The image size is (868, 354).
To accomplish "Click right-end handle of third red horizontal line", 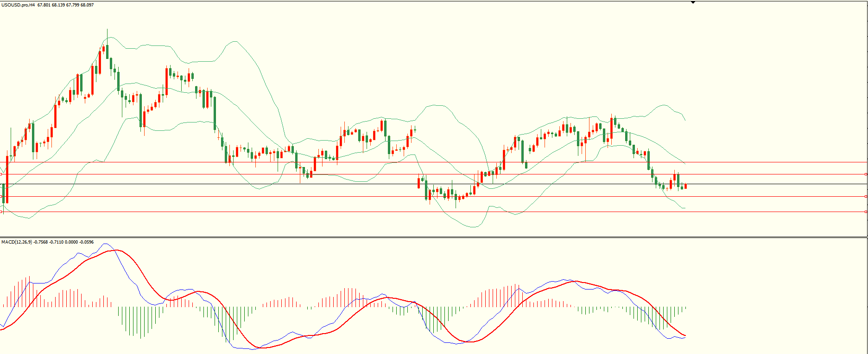I will click(866, 196).
